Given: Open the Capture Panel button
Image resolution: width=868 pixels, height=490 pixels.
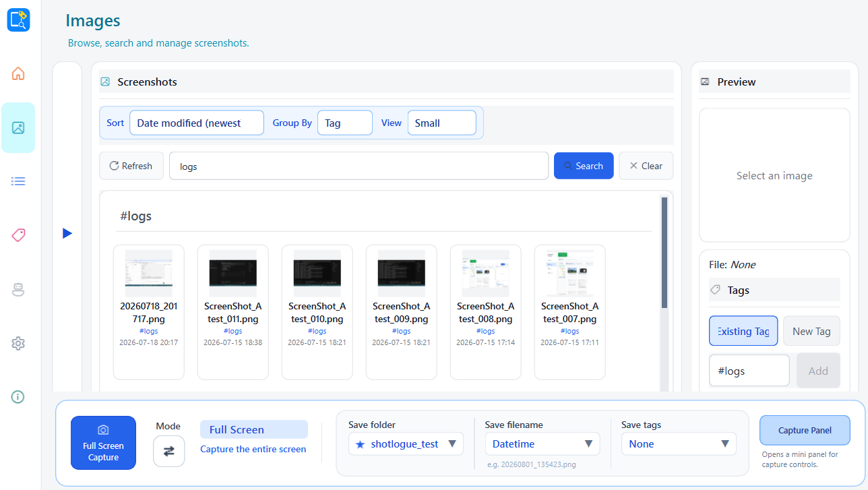Looking at the screenshot, I should pyautogui.click(x=805, y=430).
